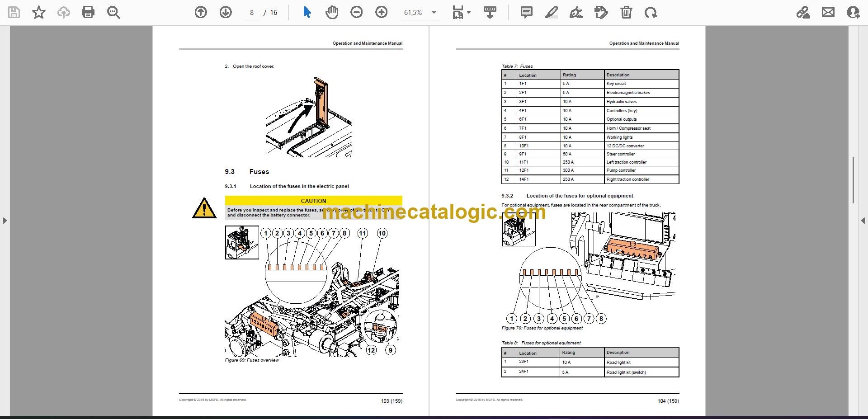Delete using the trash can icon
Image resolution: width=868 pixels, height=419 pixels.
(626, 13)
